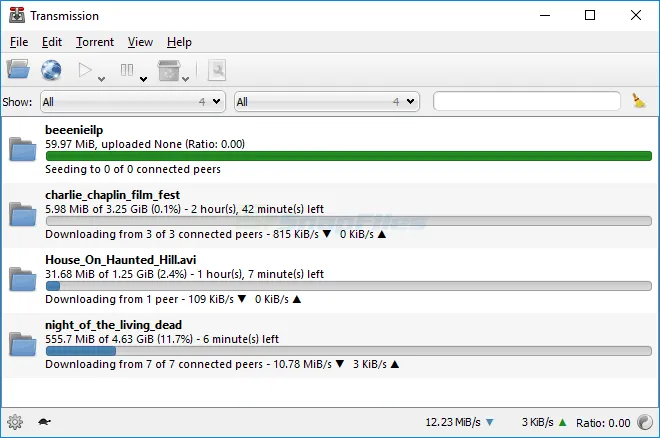Expand the Pause button dropdown arrow
The image size is (660, 438).
point(144,79)
